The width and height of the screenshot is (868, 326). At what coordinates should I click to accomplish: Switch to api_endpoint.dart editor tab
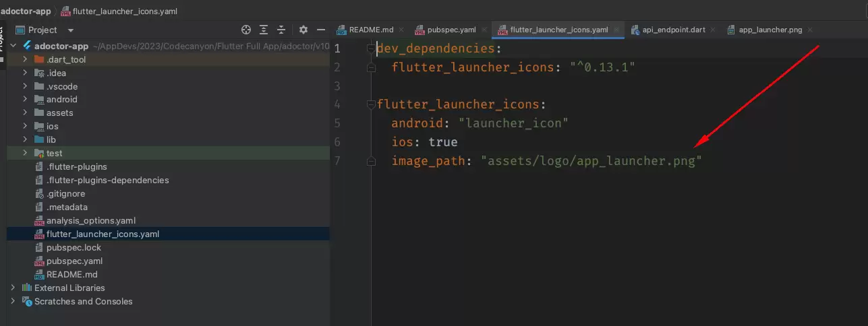point(674,30)
